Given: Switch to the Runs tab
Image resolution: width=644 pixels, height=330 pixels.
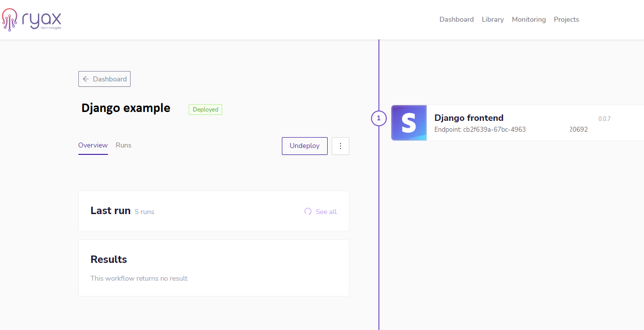Looking at the screenshot, I should click(124, 145).
